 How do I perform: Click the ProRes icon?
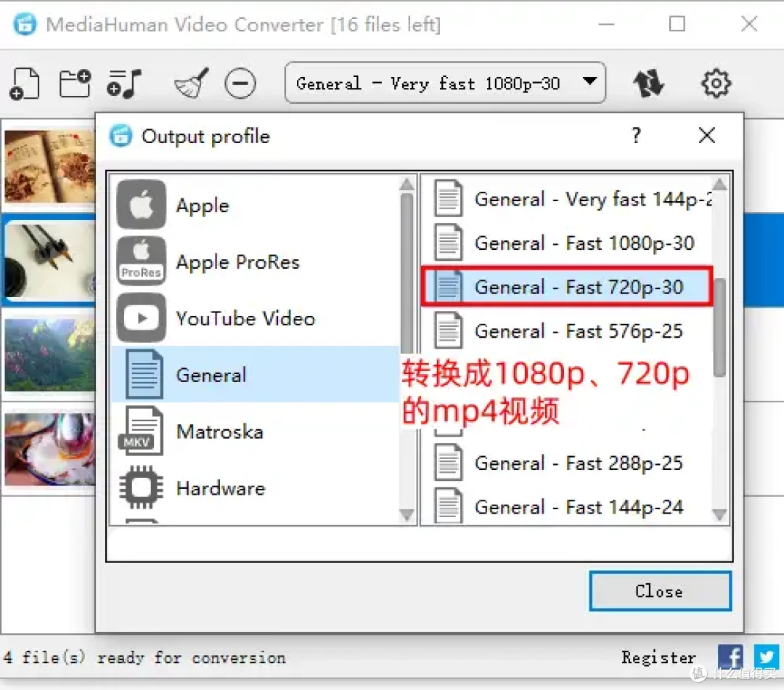click(141, 261)
